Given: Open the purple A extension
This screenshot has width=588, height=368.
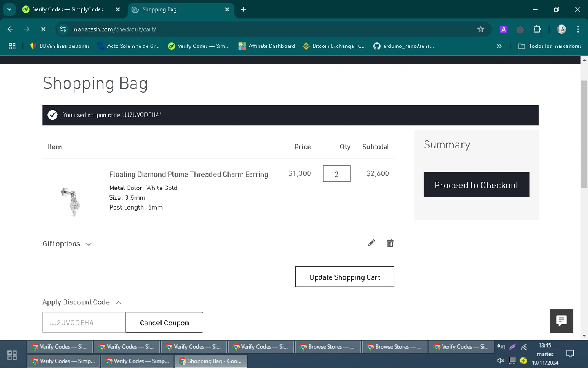Looking at the screenshot, I should (504, 29).
